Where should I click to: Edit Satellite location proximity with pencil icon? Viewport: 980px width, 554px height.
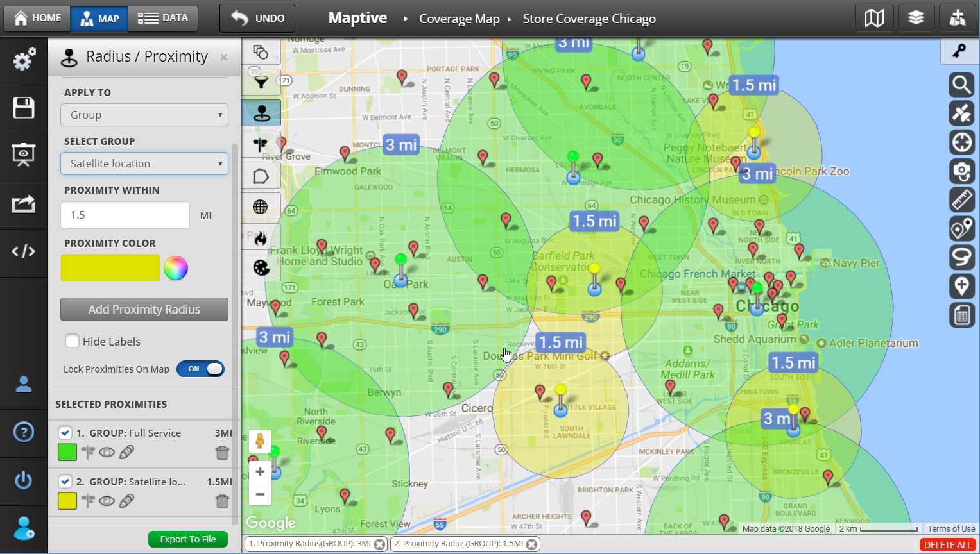(127, 501)
